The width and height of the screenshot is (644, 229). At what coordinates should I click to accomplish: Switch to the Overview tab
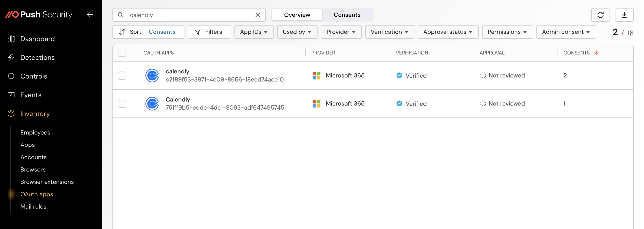(x=297, y=15)
